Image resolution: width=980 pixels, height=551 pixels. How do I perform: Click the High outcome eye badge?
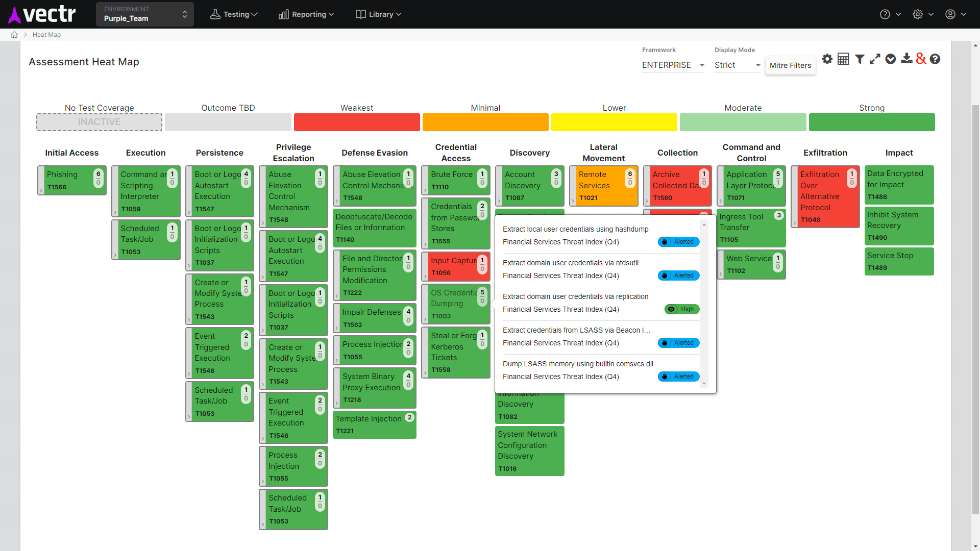(x=682, y=309)
